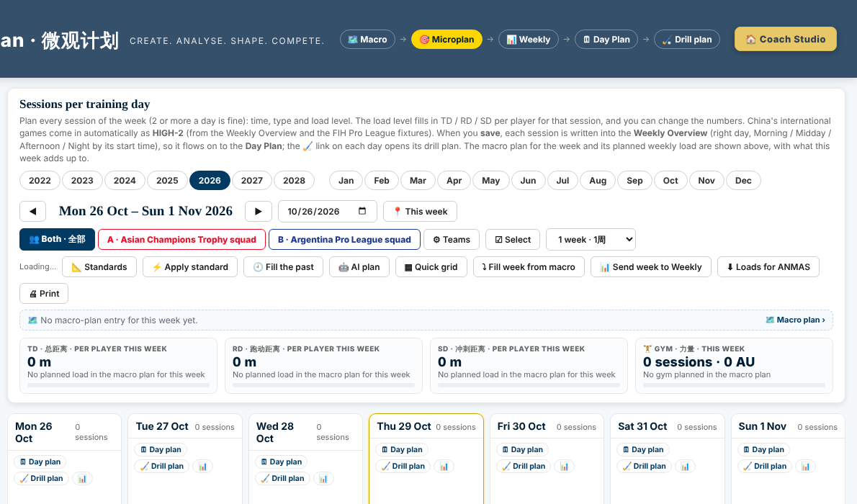Jump to This week
This screenshot has height=504, width=857.
coord(421,212)
